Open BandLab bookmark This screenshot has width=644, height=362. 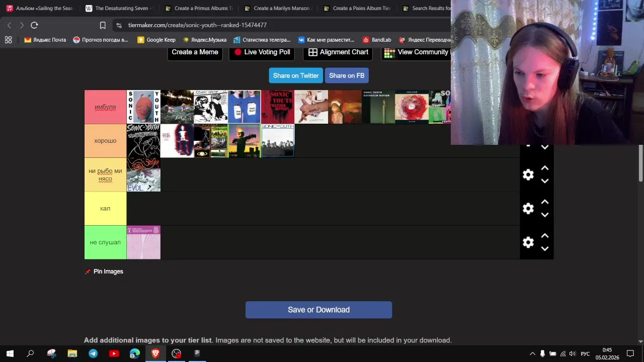tap(376, 40)
